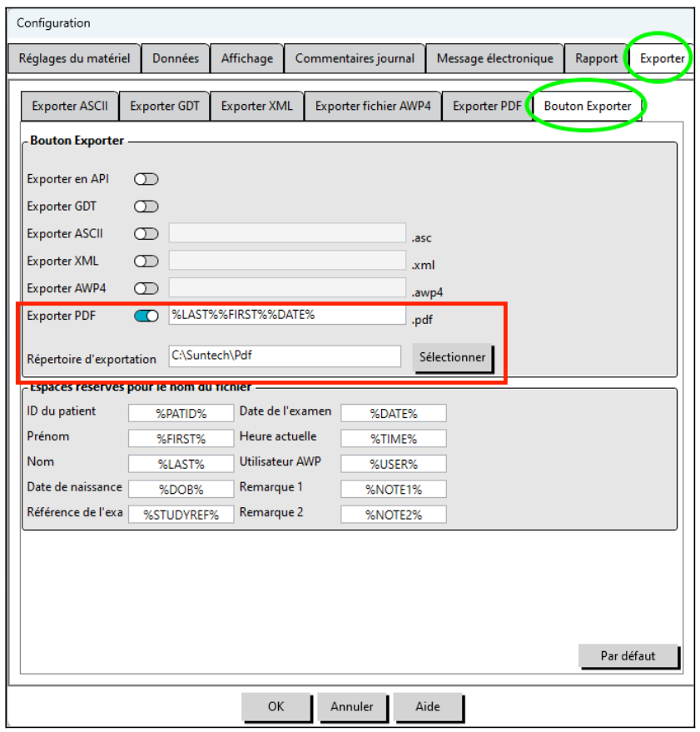Enable the Exporter XML toggle
This screenshot has height=732, width=700.
click(146, 261)
